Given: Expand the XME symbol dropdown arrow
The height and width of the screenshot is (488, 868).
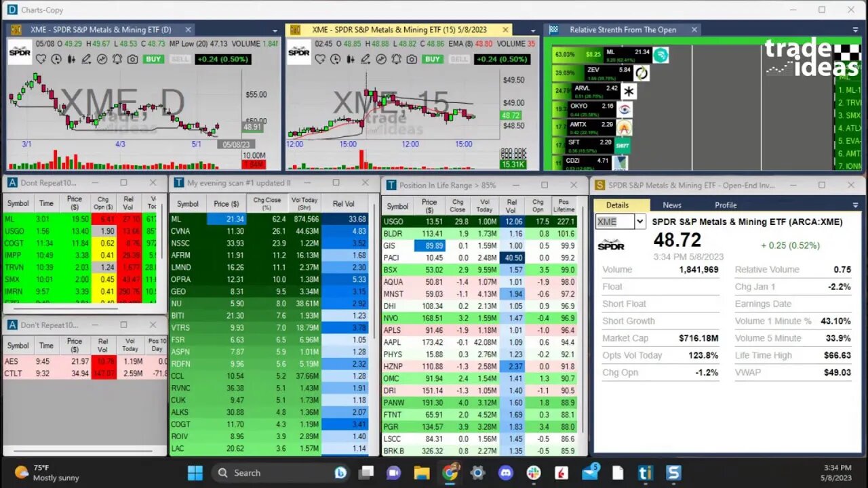Looking at the screenshot, I should coord(639,222).
